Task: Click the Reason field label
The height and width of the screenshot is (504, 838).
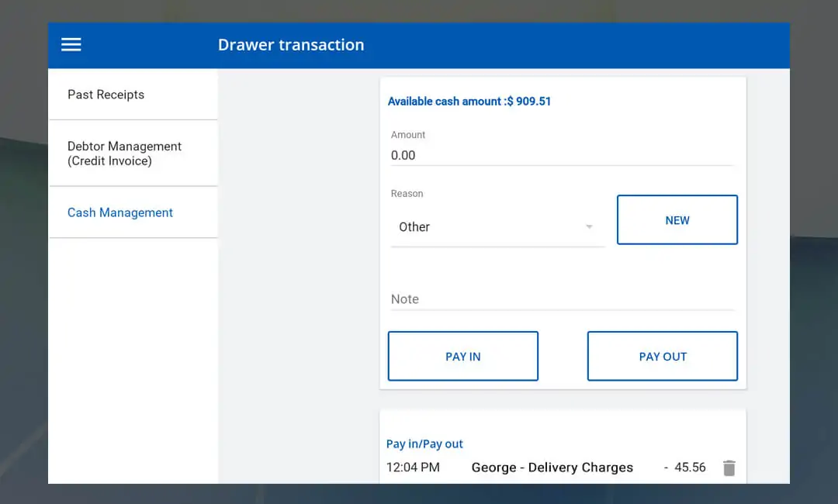Action: tap(407, 194)
